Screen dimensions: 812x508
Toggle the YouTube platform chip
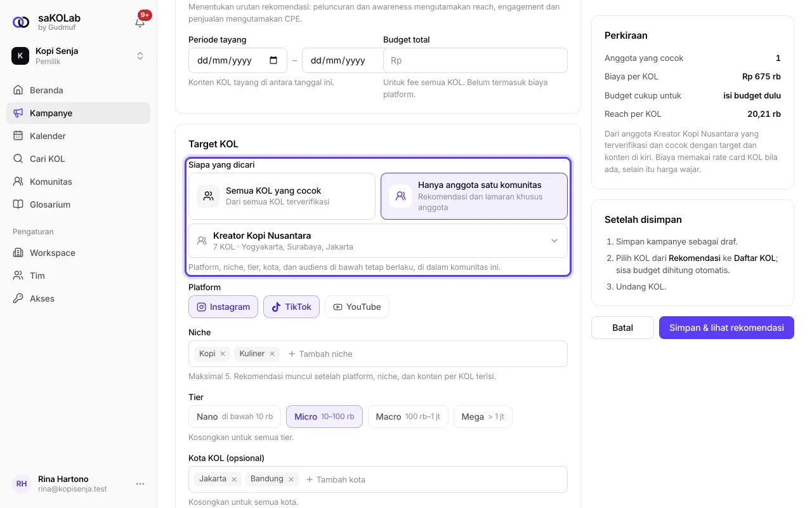(x=357, y=307)
